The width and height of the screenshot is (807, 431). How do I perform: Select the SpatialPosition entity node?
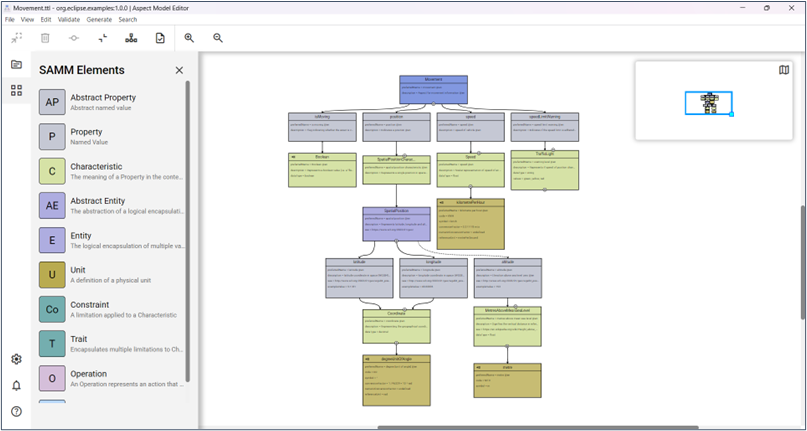click(396, 224)
